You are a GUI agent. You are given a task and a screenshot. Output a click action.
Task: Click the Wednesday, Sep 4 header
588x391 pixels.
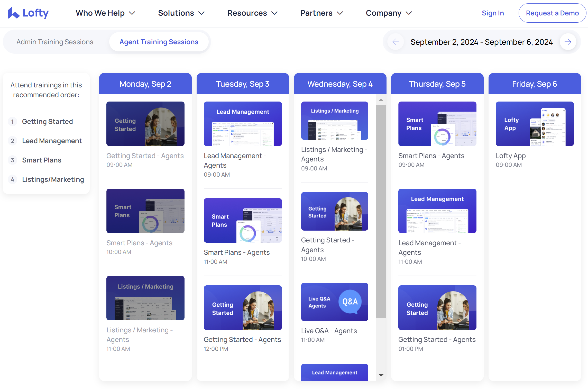click(340, 84)
